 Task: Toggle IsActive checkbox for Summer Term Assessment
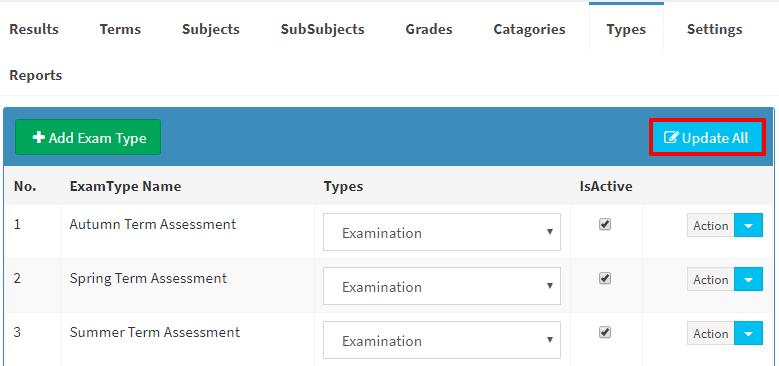(x=605, y=332)
